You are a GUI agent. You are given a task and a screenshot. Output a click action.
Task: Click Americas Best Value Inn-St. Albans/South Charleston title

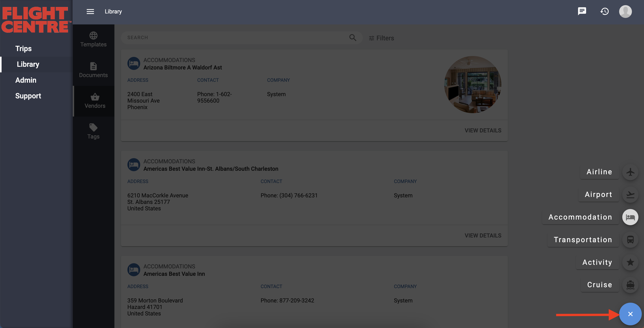click(x=211, y=169)
